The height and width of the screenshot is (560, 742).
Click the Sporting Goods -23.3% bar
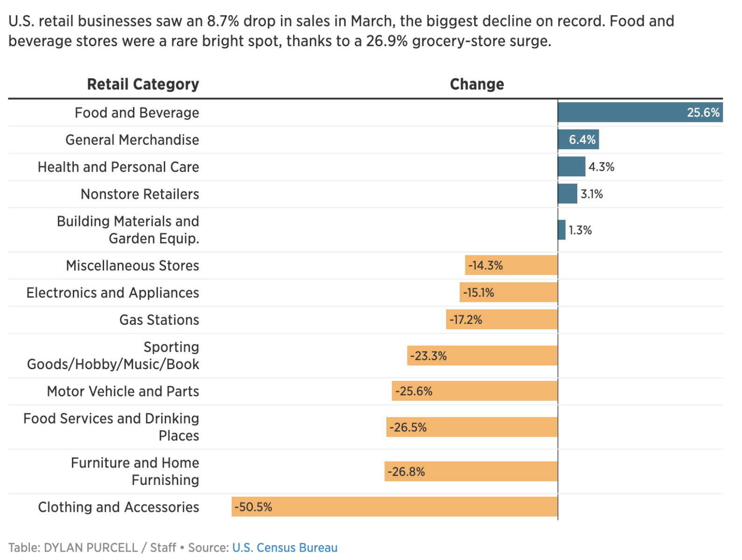(x=482, y=356)
